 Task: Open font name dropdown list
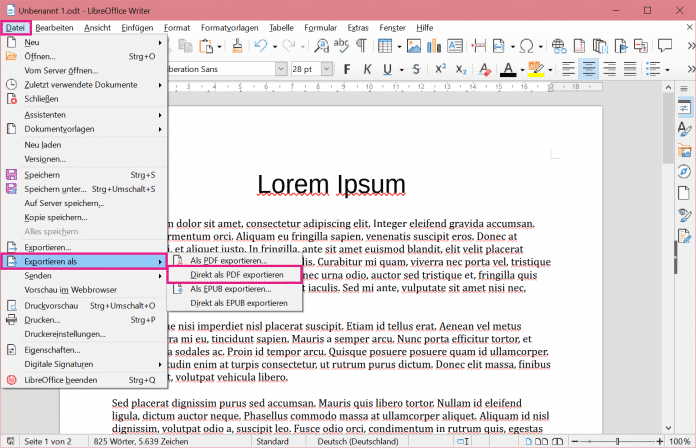coord(281,69)
